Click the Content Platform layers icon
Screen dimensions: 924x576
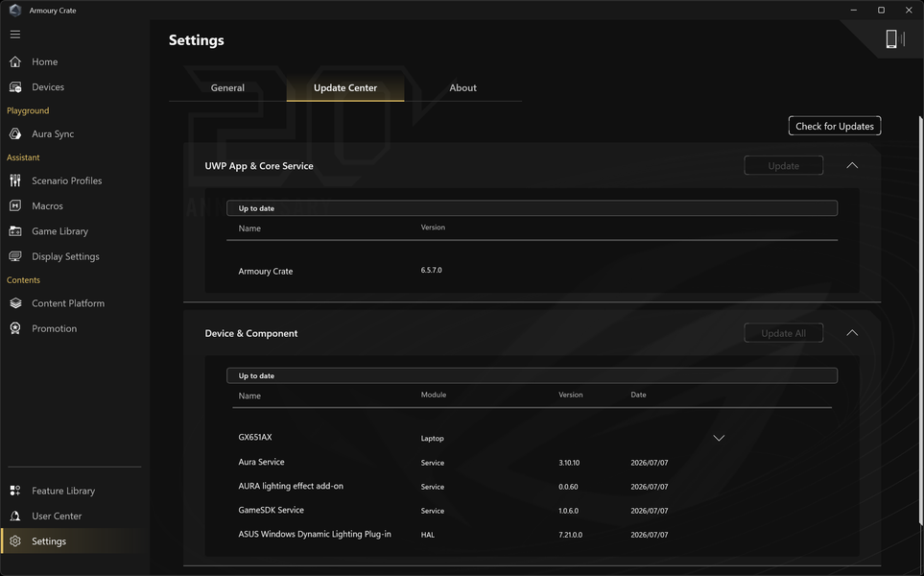coord(15,303)
